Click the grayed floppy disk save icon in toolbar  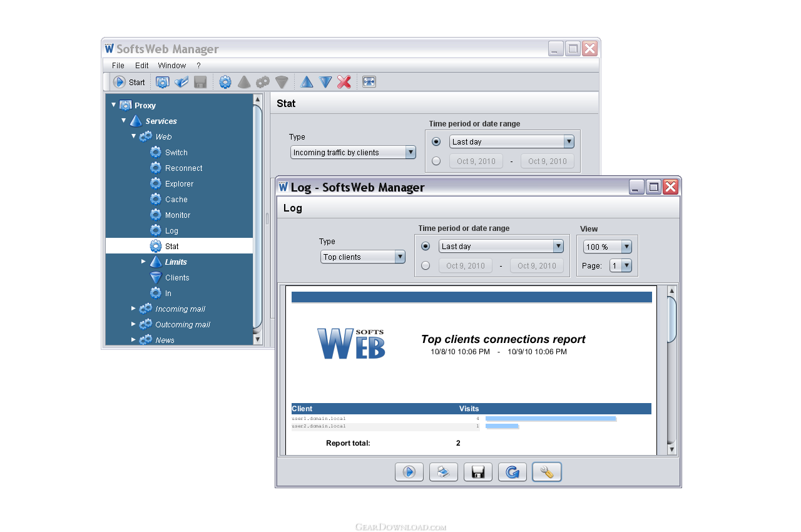200,82
